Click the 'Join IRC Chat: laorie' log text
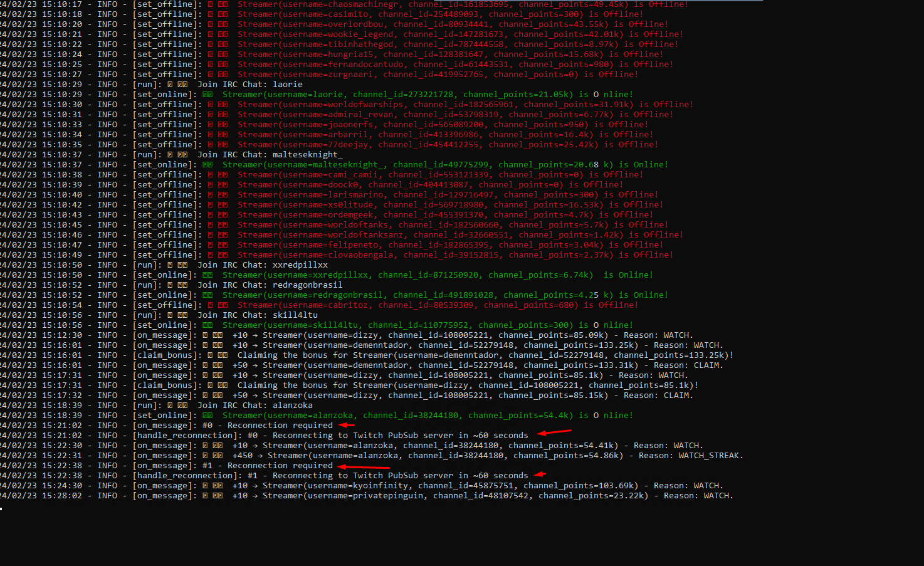The width and height of the screenshot is (924, 566). (250, 85)
